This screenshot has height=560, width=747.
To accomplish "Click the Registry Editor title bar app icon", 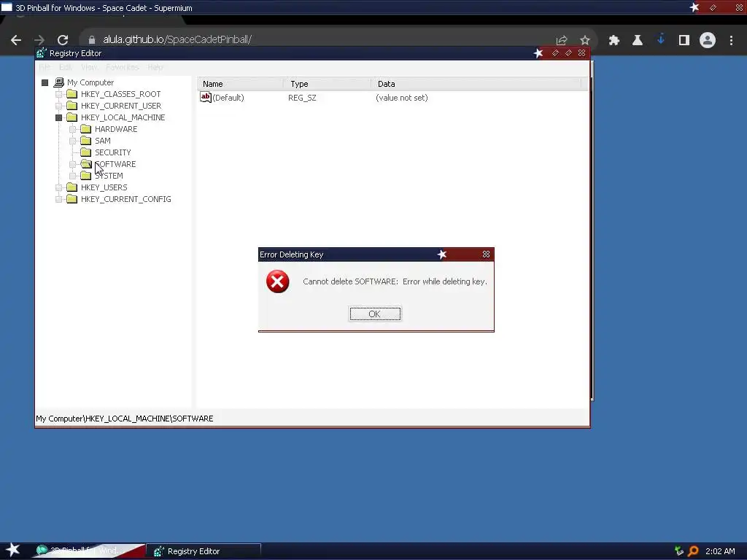I will click(42, 52).
